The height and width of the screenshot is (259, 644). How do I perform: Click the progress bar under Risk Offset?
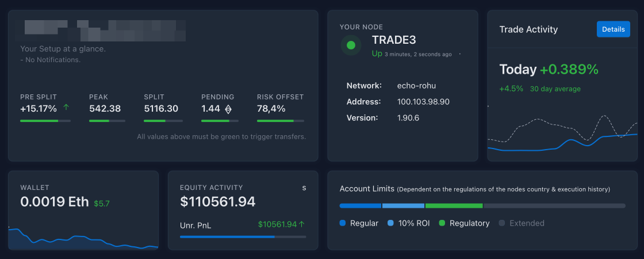[x=280, y=121]
